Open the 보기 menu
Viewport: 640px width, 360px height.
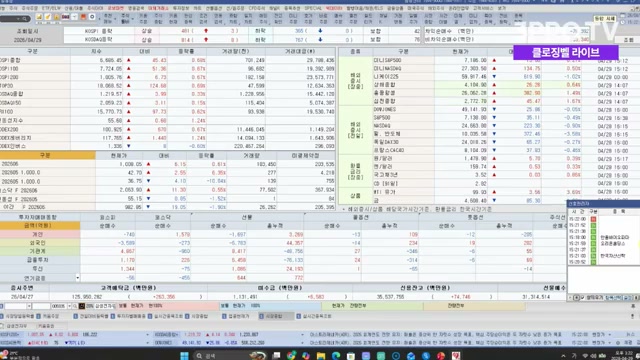(502, 8)
